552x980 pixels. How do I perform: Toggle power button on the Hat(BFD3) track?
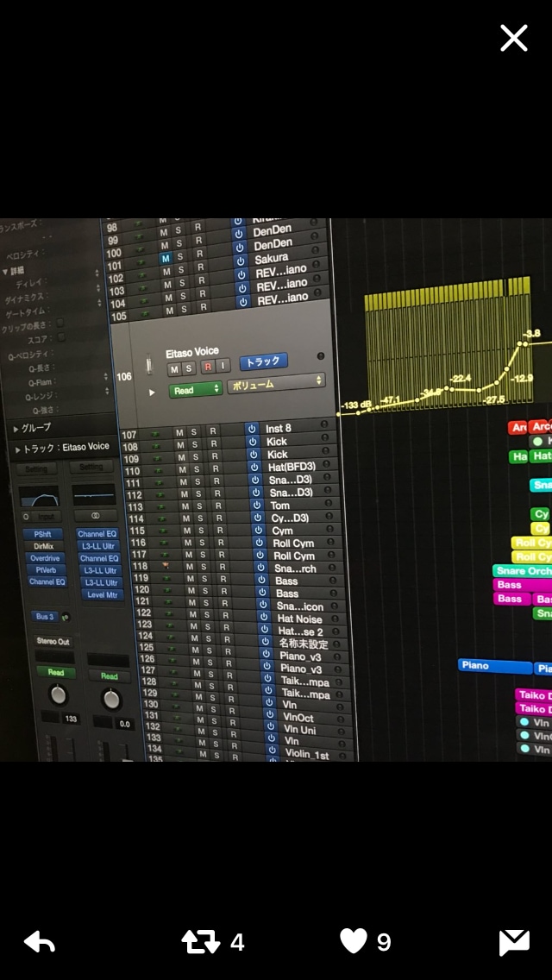[254, 467]
